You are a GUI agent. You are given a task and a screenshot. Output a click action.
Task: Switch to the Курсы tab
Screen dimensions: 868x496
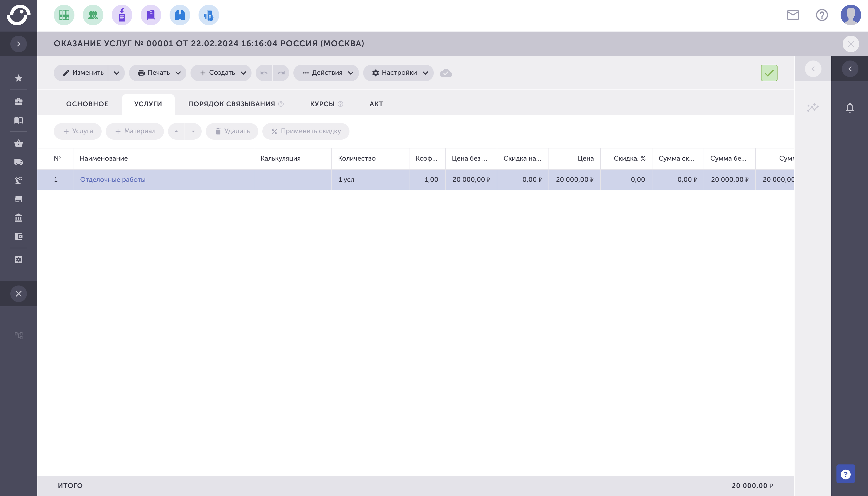[322, 104]
